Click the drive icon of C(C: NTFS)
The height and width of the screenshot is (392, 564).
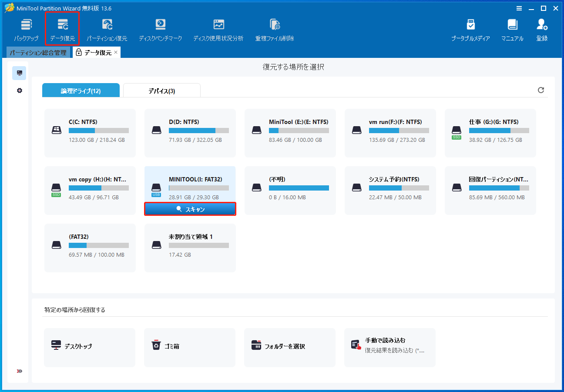pyautogui.click(x=56, y=130)
